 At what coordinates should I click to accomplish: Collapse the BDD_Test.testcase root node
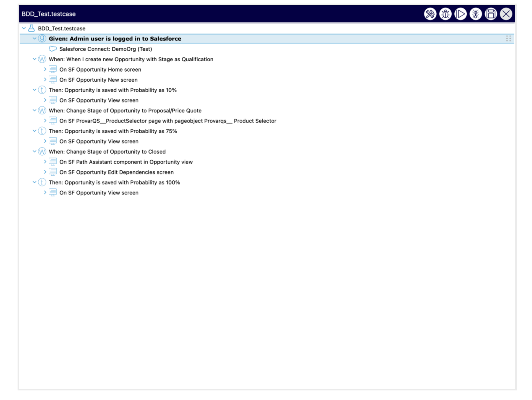(x=24, y=28)
